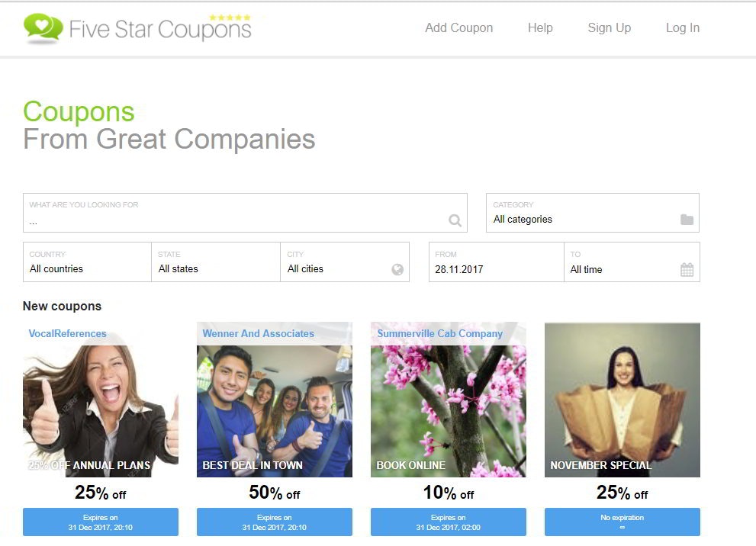This screenshot has width=756, height=546.
Task: Open the Wenner And Associates coupon image
Action: [275, 400]
